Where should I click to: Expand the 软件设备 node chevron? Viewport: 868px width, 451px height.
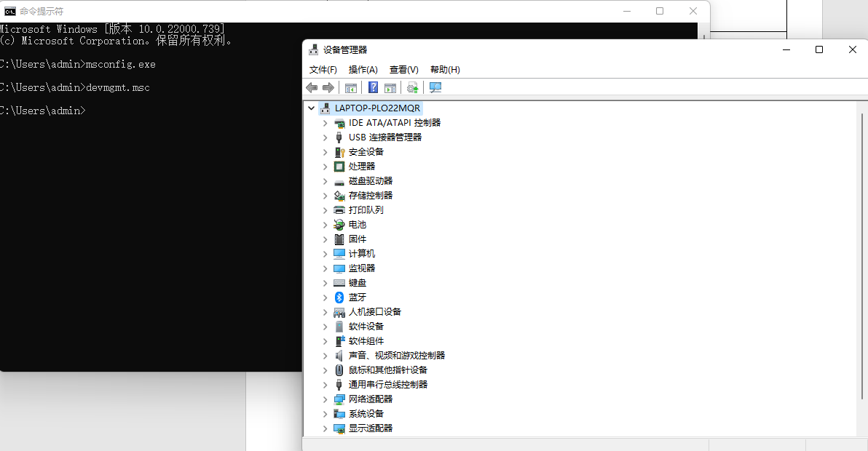[x=325, y=327]
